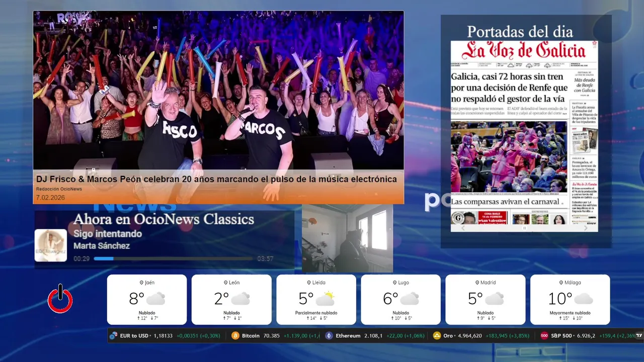
Task: Click the Ethereum change +22,00 (+1,06%)
Action: [406, 336]
